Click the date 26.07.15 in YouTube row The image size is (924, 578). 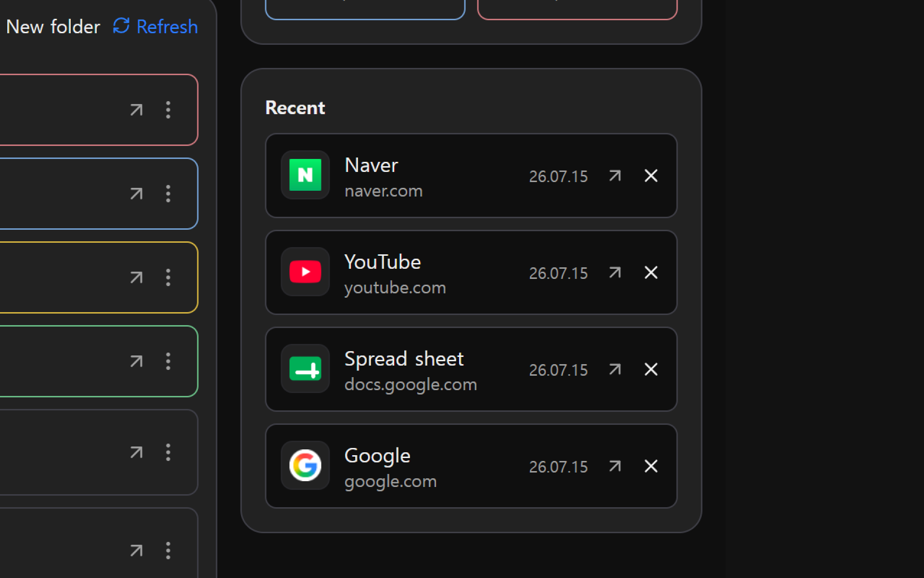pyautogui.click(x=558, y=274)
